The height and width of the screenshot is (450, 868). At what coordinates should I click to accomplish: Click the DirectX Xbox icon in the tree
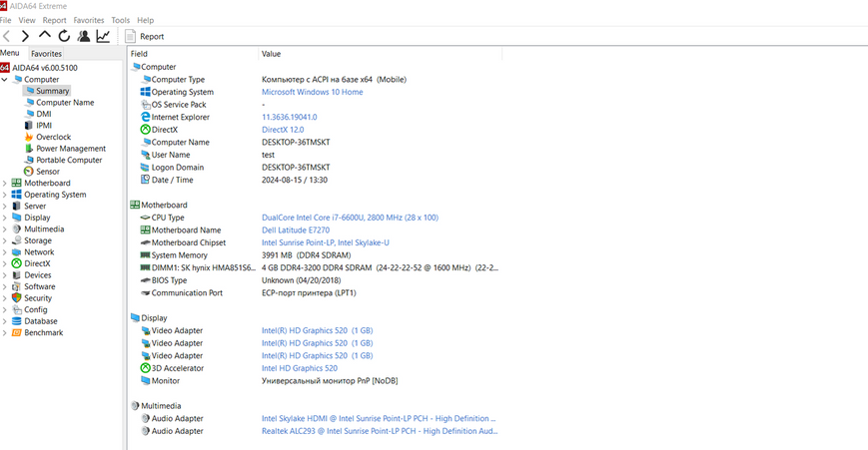[17, 263]
